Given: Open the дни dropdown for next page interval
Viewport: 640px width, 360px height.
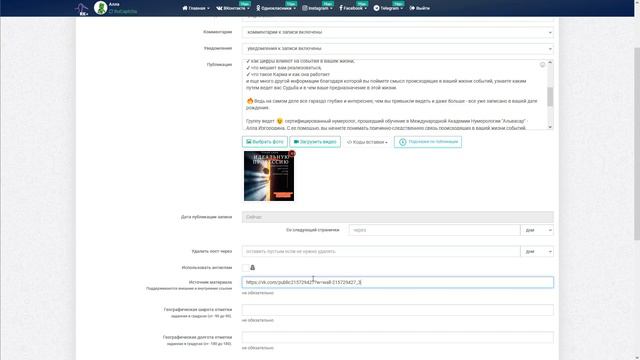Looking at the screenshot, I should (537, 230).
